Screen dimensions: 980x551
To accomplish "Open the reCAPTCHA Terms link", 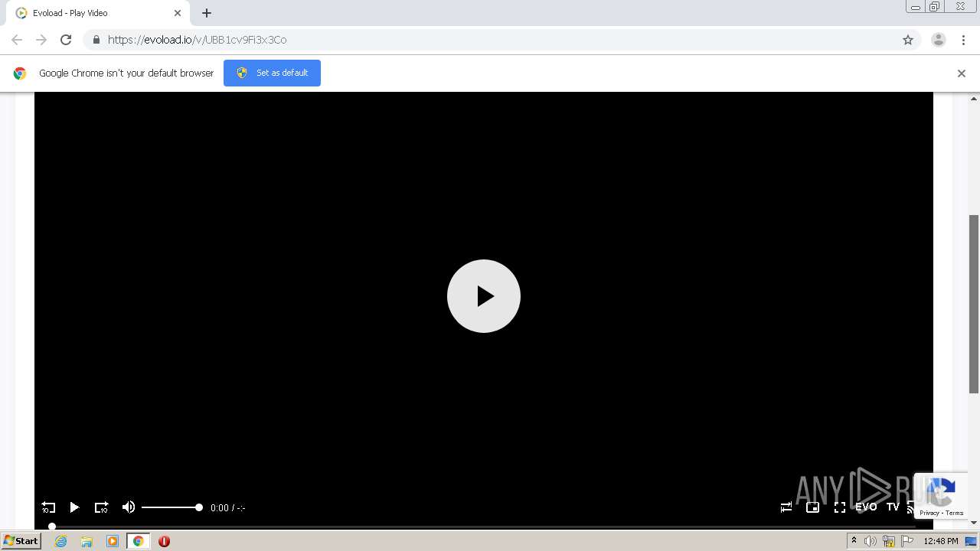I will pos(955,513).
